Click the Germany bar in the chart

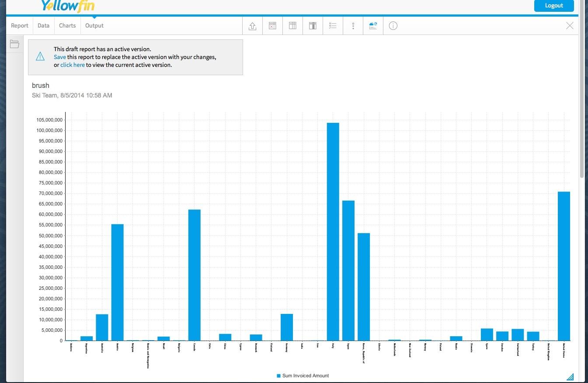point(287,327)
